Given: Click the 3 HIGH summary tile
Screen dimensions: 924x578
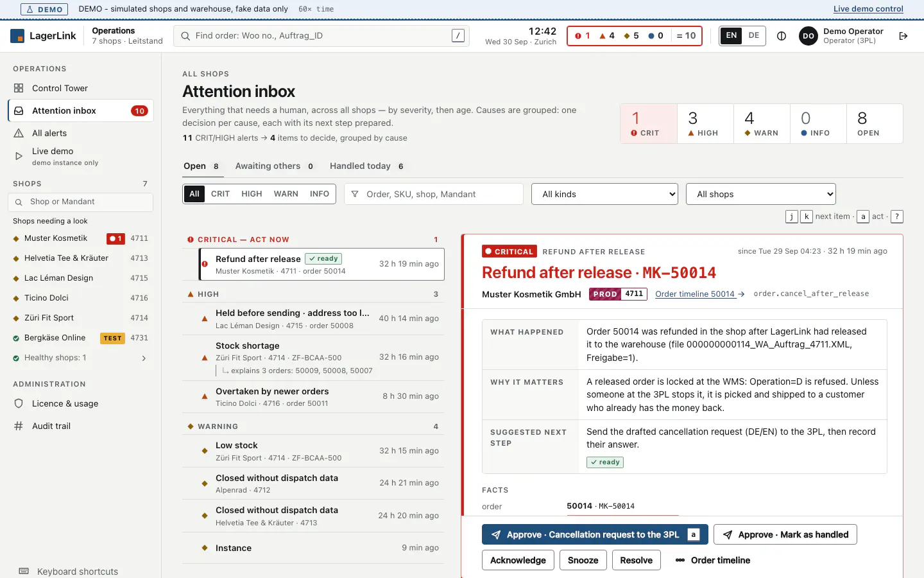Looking at the screenshot, I should [705, 123].
